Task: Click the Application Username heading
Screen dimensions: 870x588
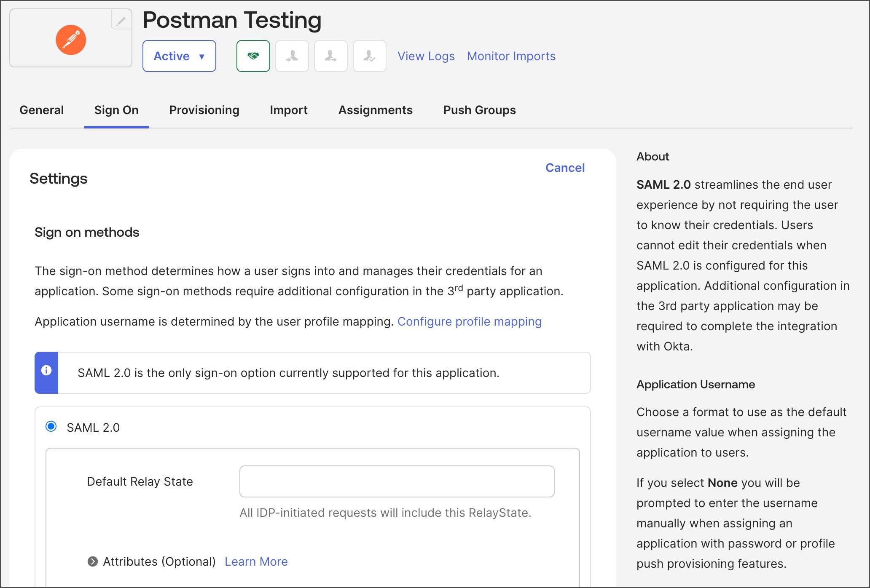Action: (x=695, y=384)
